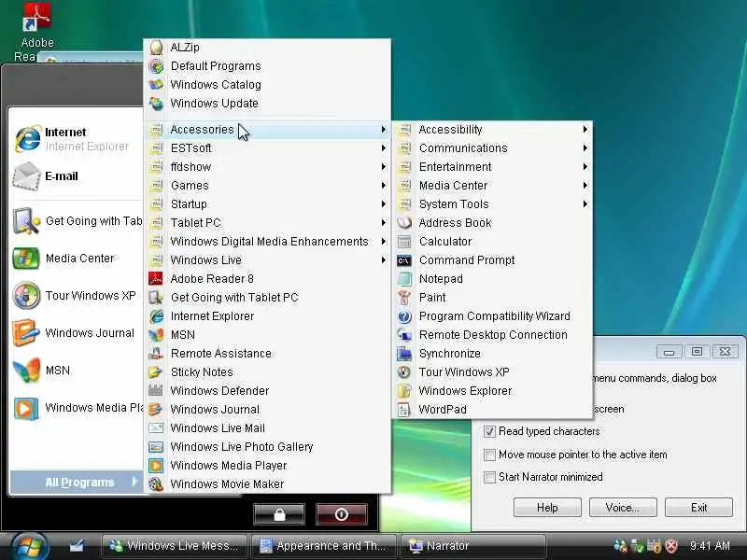Open Remote Assistance
747x560 pixels.
click(x=267, y=354)
